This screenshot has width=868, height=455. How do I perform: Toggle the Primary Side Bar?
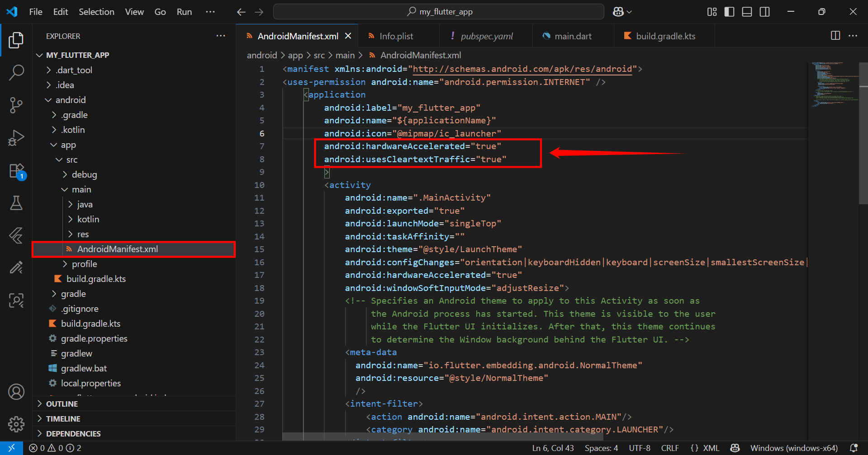coord(729,12)
